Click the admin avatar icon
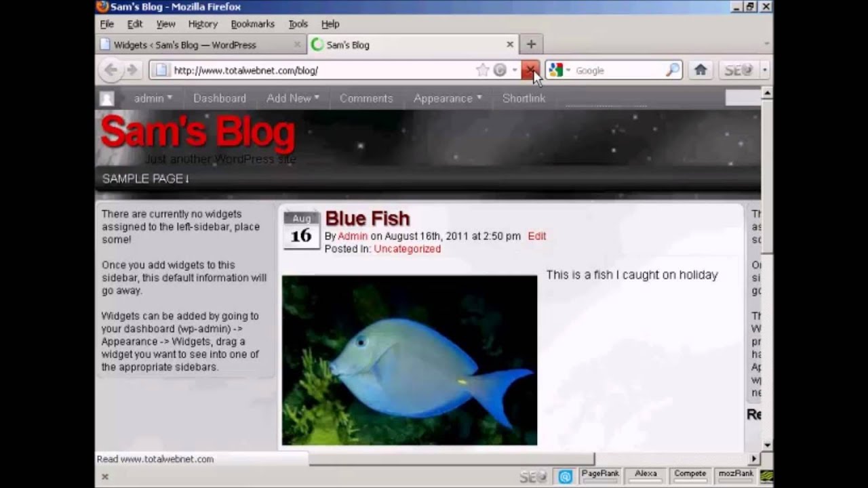The image size is (868, 488). click(x=107, y=98)
